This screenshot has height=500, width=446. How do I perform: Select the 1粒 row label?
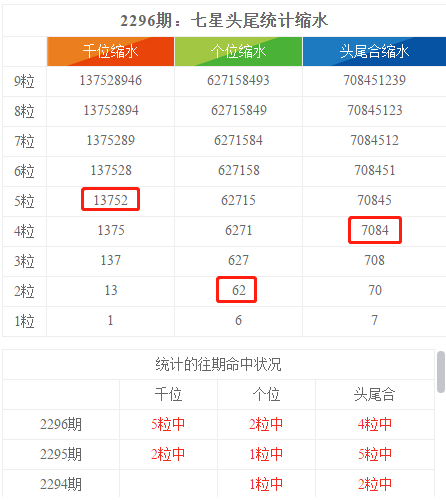point(24,321)
